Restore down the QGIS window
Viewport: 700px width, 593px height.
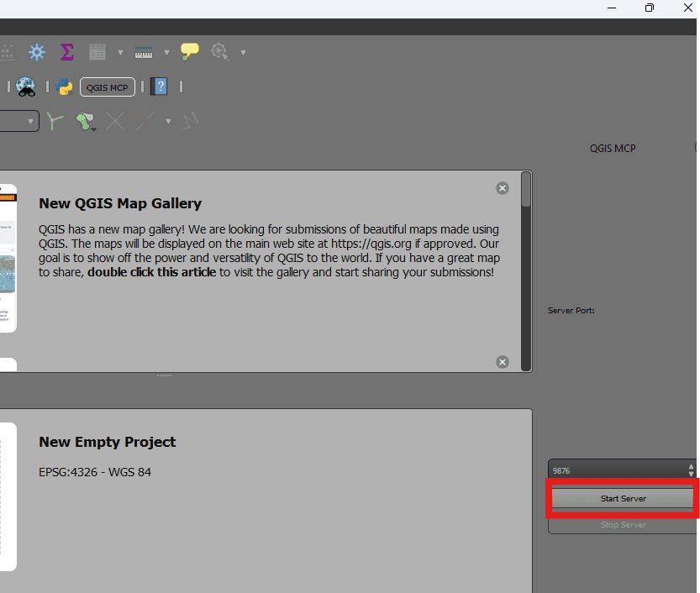tap(650, 8)
